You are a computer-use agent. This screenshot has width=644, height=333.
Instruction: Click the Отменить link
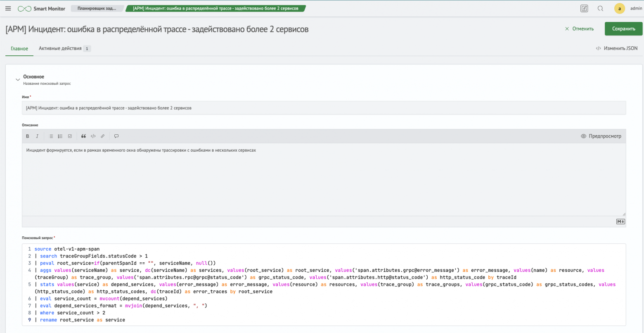[x=579, y=29]
